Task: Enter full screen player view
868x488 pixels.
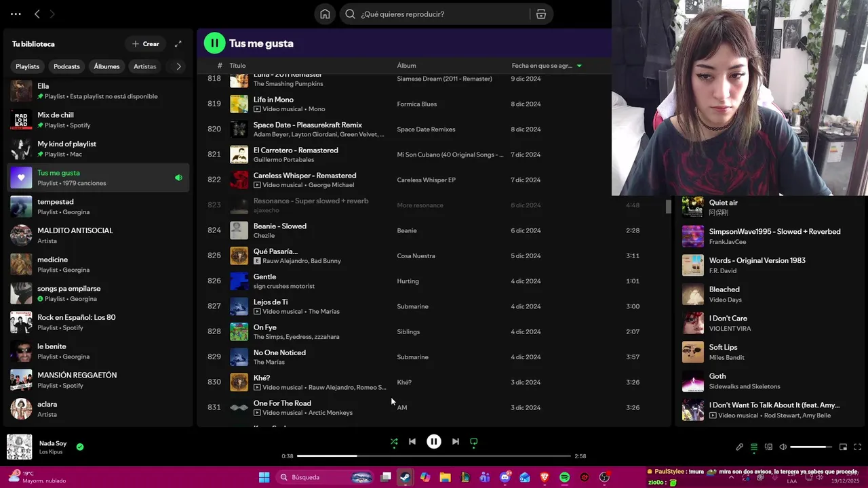Action: pos(857,447)
